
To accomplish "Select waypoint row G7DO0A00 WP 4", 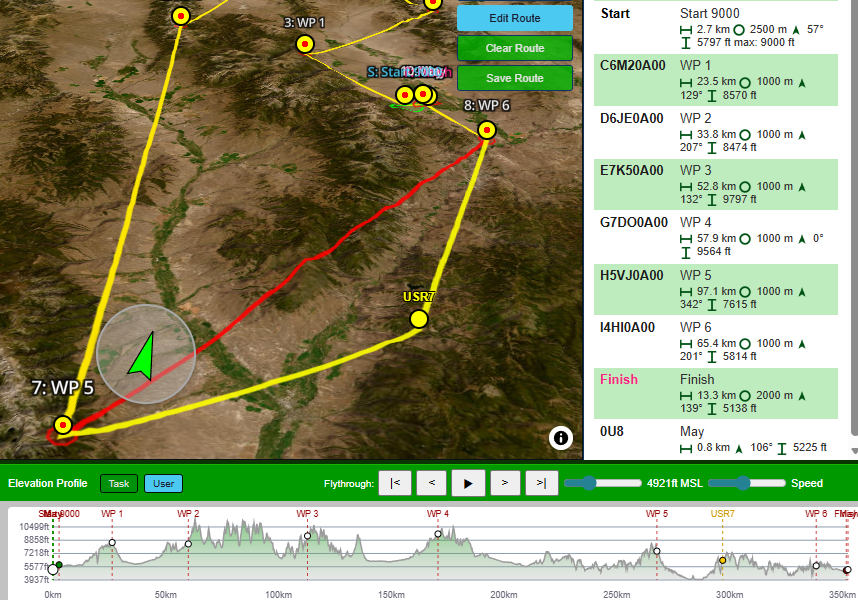I will click(716, 237).
